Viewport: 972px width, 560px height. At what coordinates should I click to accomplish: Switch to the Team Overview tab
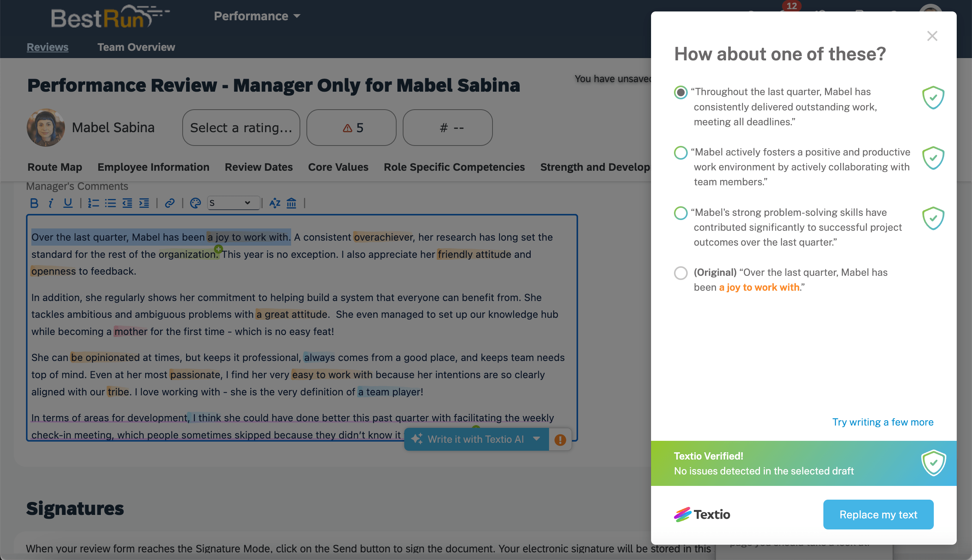(x=136, y=47)
